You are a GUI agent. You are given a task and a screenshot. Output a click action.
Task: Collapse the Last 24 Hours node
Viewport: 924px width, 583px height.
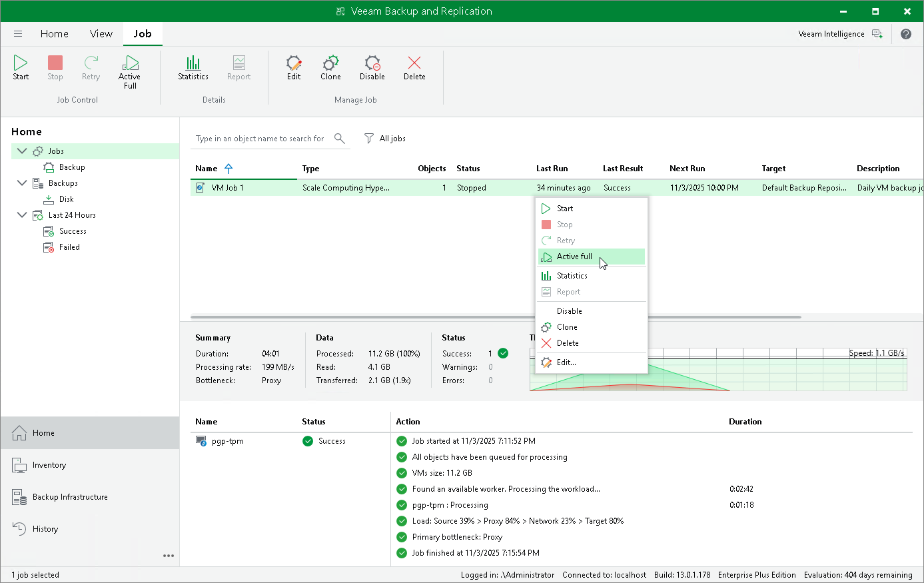coord(22,215)
